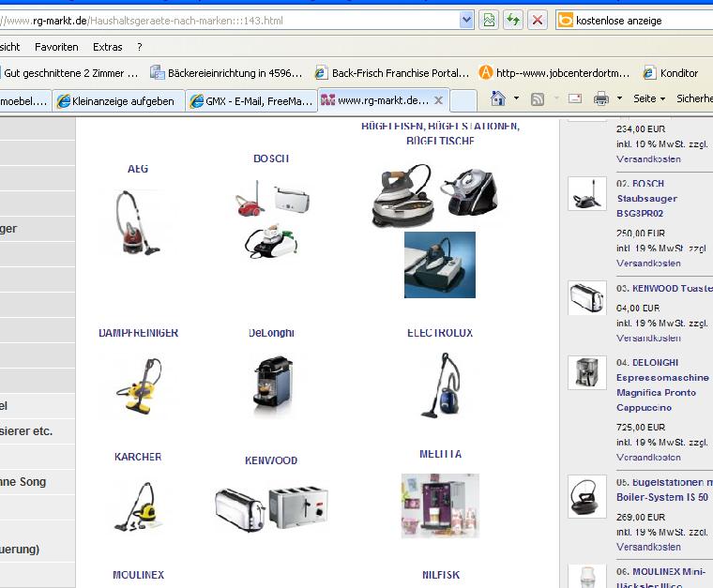This screenshot has width=713, height=588.
Task: Click the Print icon in the toolbar
Action: click(x=601, y=98)
